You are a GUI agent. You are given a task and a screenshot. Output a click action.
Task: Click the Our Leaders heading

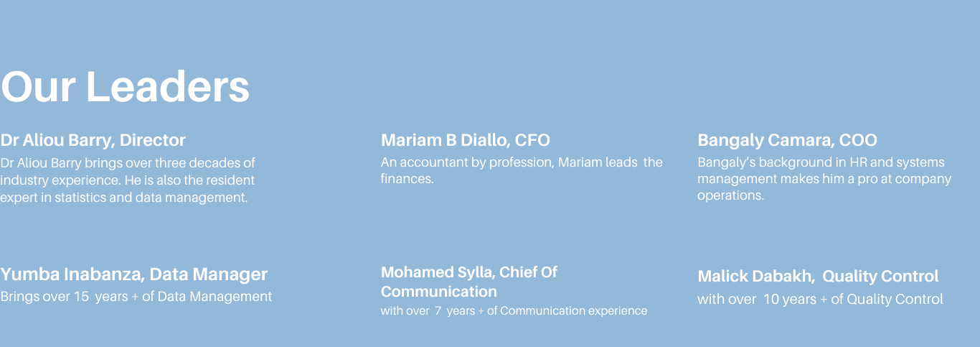click(126, 86)
